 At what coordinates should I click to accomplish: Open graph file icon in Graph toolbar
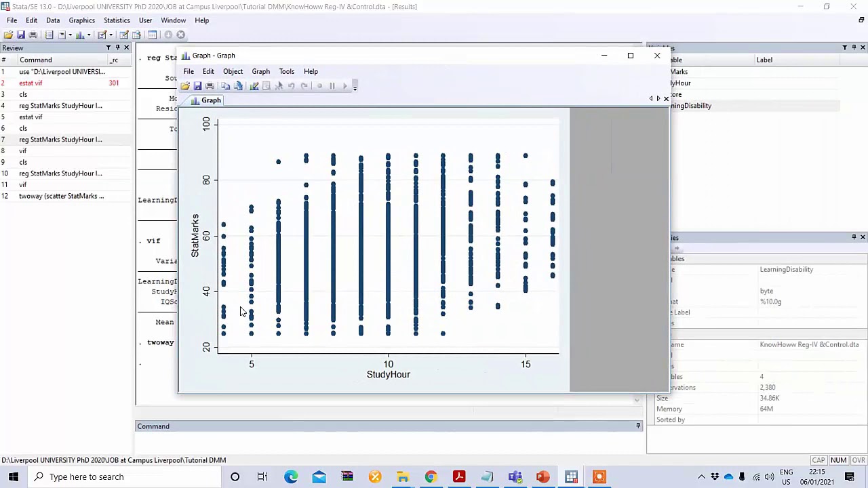[185, 86]
